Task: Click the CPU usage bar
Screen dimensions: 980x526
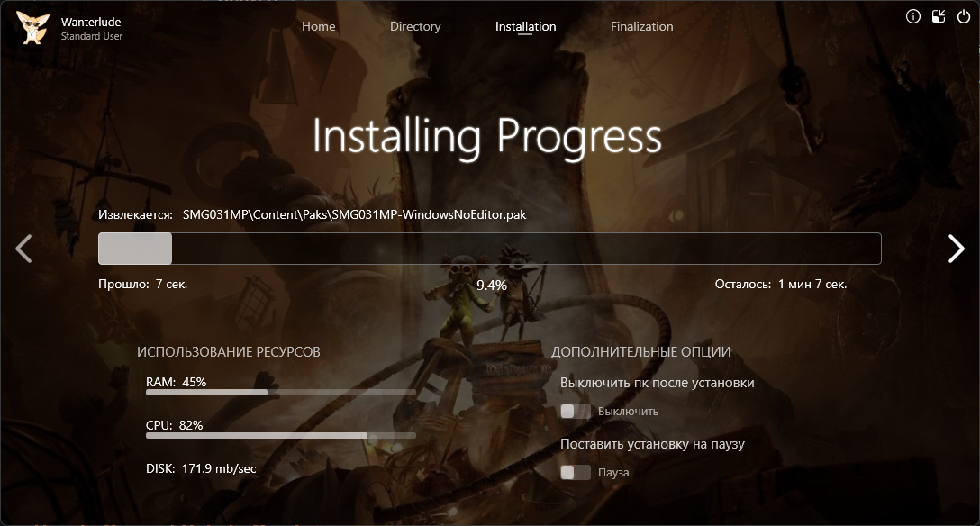Action: click(x=281, y=435)
